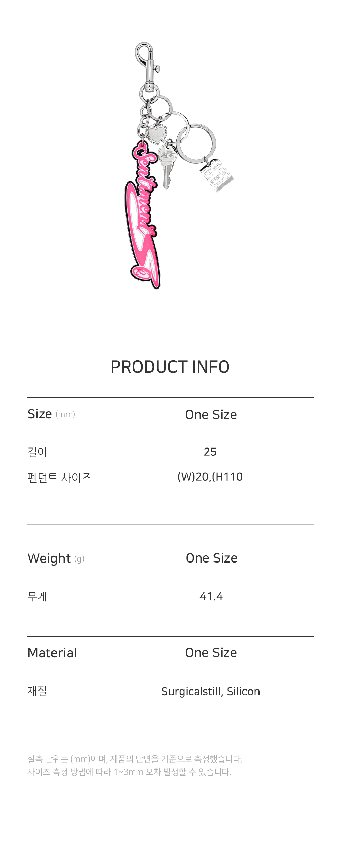
Task: Click the silver key charm
Action: pyautogui.click(x=167, y=166)
